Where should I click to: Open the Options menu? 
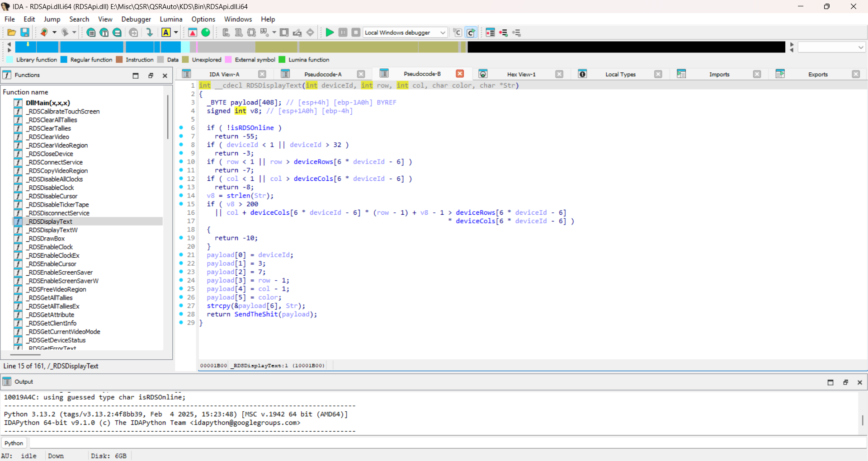coord(203,19)
